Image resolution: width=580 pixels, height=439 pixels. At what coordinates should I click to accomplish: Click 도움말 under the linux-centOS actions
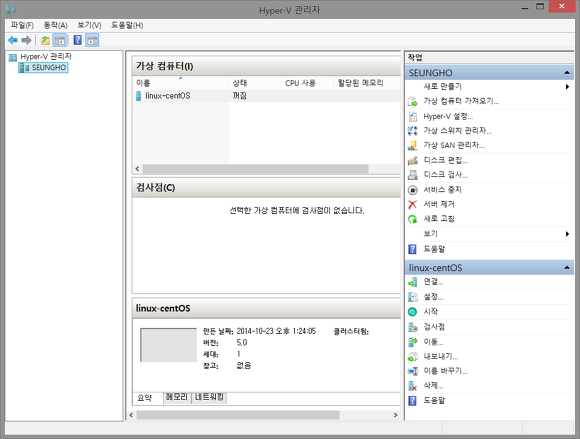(434, 401)
